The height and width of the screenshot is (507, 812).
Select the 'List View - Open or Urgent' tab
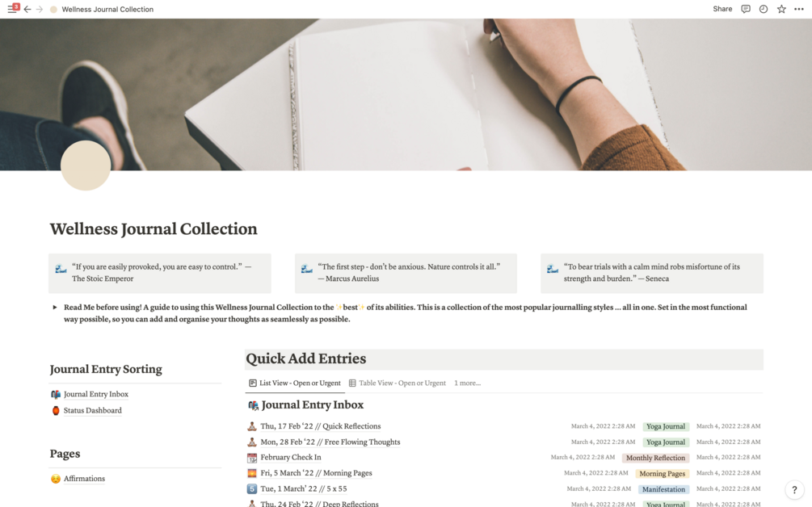(295, 383)
